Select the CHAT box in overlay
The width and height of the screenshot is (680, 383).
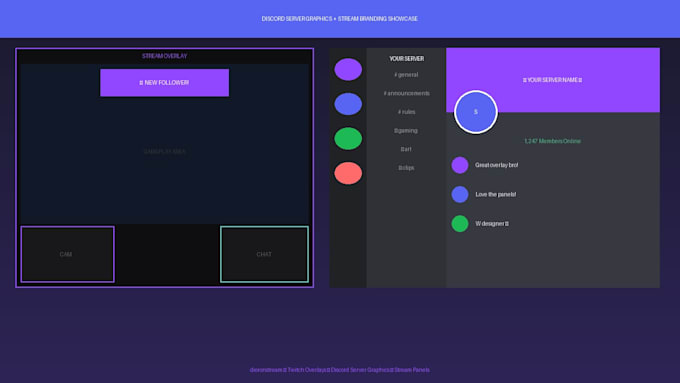pos(265,254)
